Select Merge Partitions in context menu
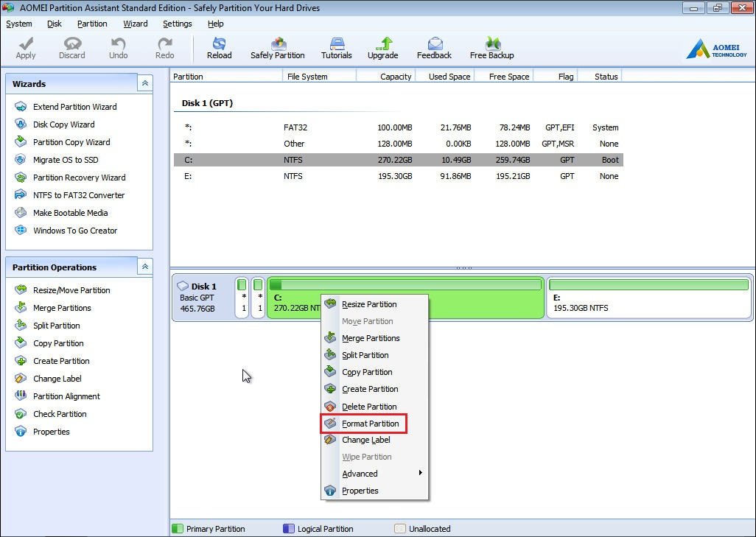756x537 pixels. pyautogui.click(x=374, y=338)
